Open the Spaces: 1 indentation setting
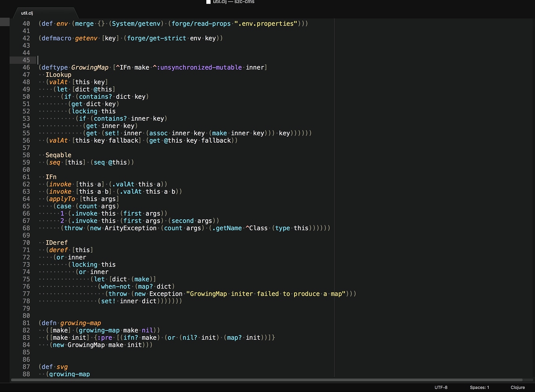 click(479, 387)
